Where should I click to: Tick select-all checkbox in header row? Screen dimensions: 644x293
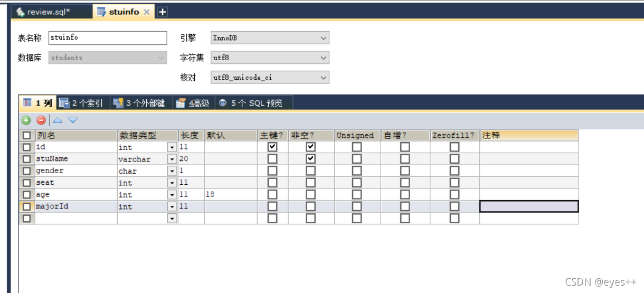[x=26, y=135]
